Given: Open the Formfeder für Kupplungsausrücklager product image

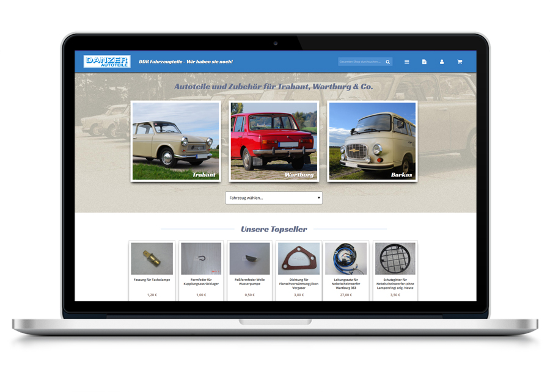Looking at the screenshot, I should tap(201, 258).
